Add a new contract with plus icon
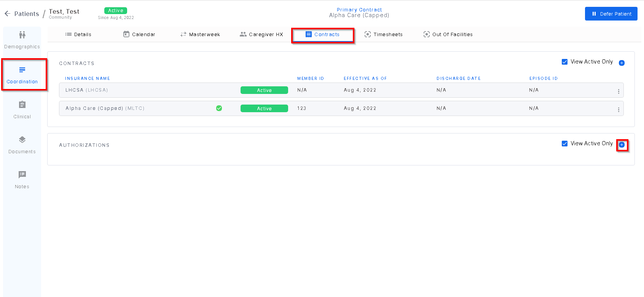The image size is (644, 297). (622, 63)
